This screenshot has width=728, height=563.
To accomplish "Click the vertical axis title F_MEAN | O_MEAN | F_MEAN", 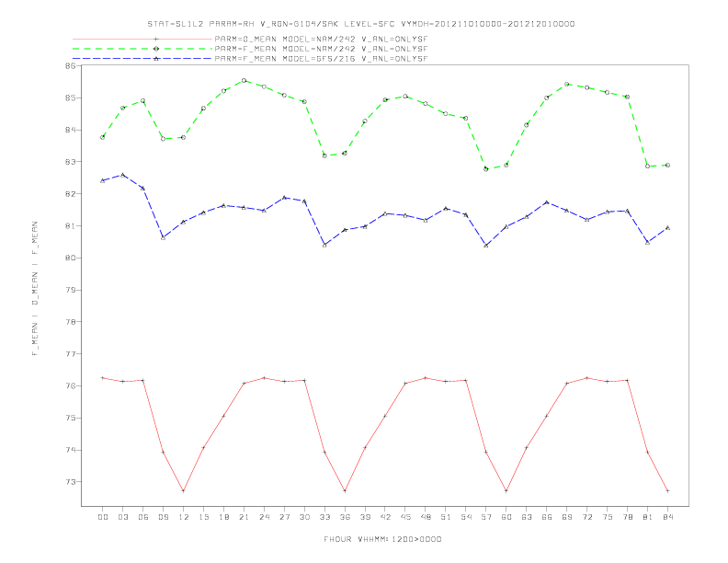I will pos(35,289).
